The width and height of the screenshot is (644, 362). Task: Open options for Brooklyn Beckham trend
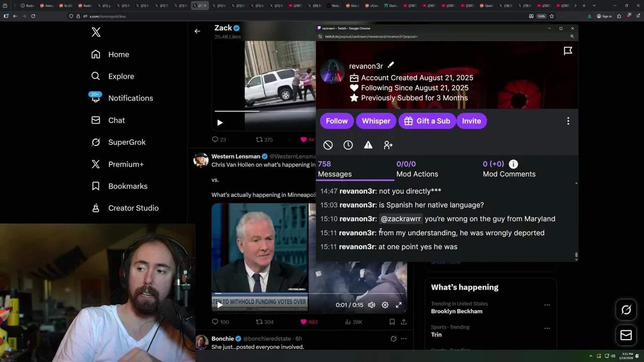(x=547, y=305)
